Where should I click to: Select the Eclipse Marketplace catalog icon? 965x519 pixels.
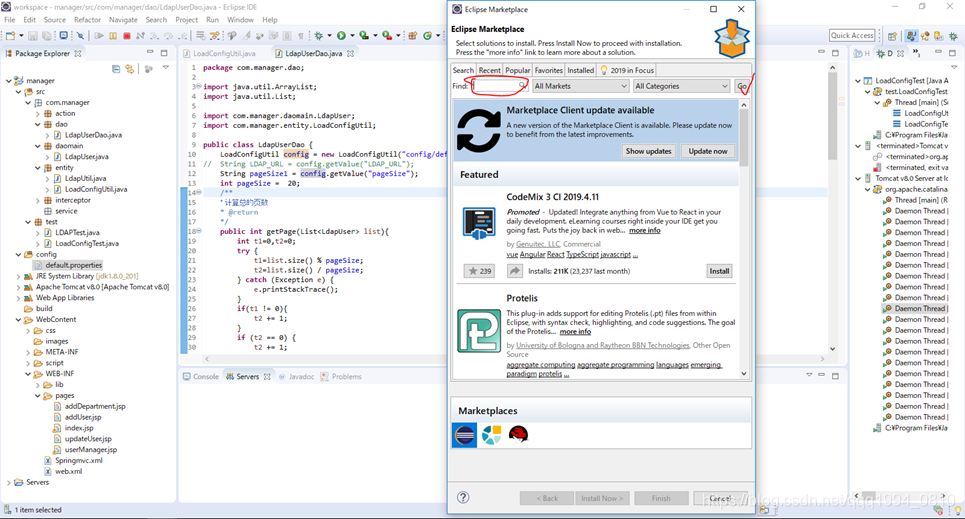point(465,435)
